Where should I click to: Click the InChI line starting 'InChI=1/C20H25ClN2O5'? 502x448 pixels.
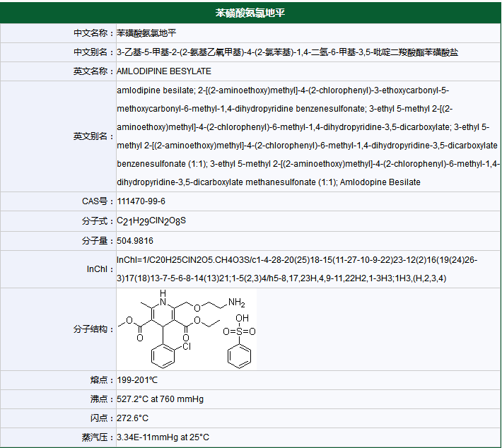(x=297, y=260)
